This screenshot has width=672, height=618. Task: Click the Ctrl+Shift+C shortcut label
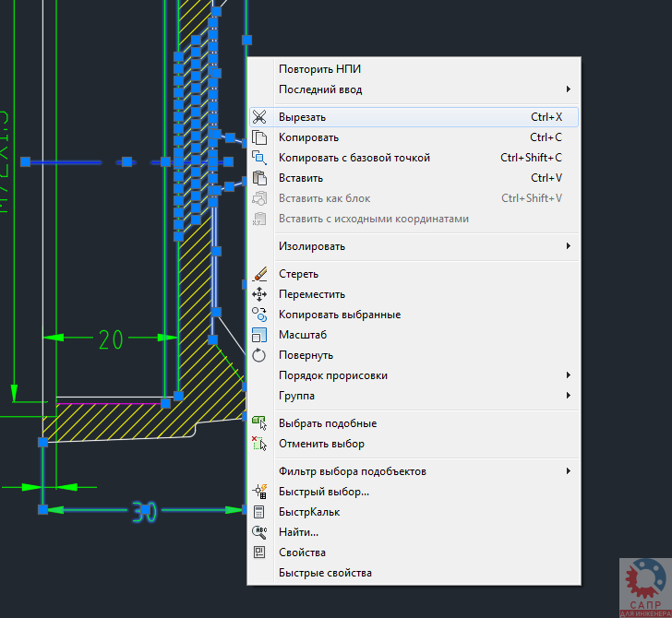[x=531, y=158]
